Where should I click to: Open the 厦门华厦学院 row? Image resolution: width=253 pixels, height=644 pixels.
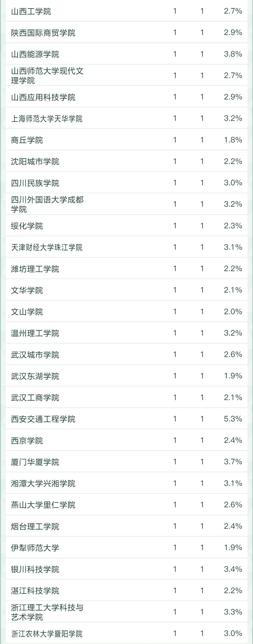(35, 462)
